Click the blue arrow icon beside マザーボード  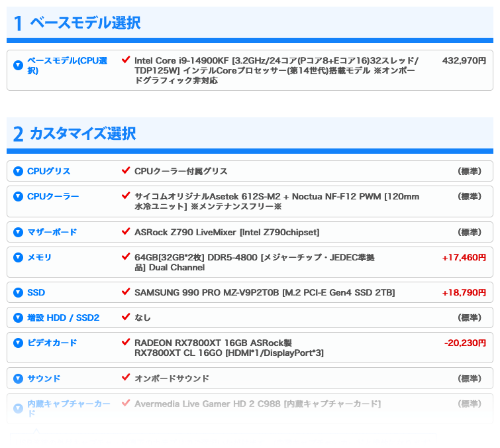pos(18,233)
